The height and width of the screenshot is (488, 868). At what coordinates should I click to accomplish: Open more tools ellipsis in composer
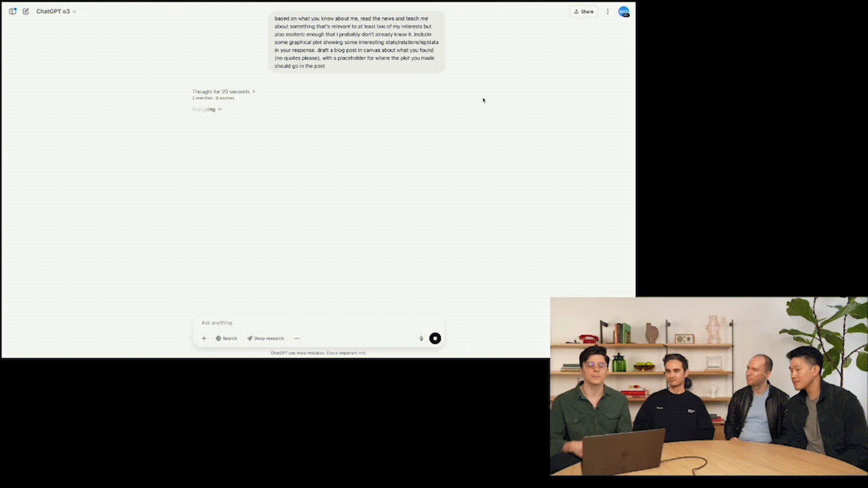[x=297, y=338]
